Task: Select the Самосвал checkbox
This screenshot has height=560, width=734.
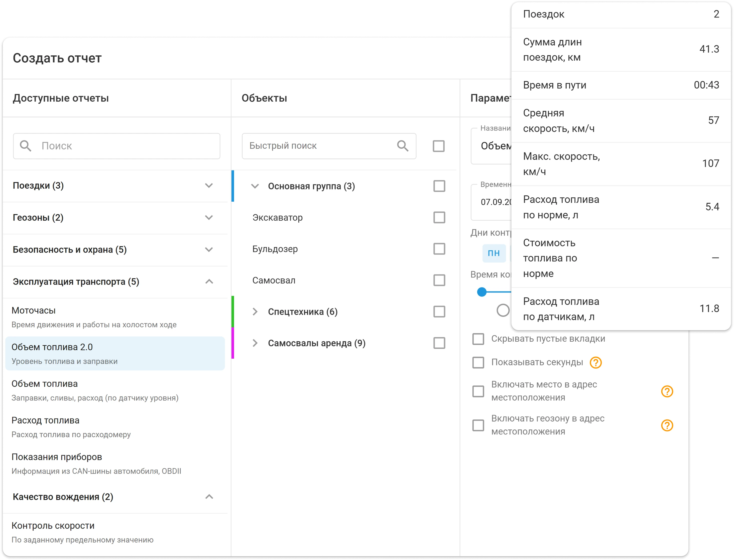Action: coord(439,280)
